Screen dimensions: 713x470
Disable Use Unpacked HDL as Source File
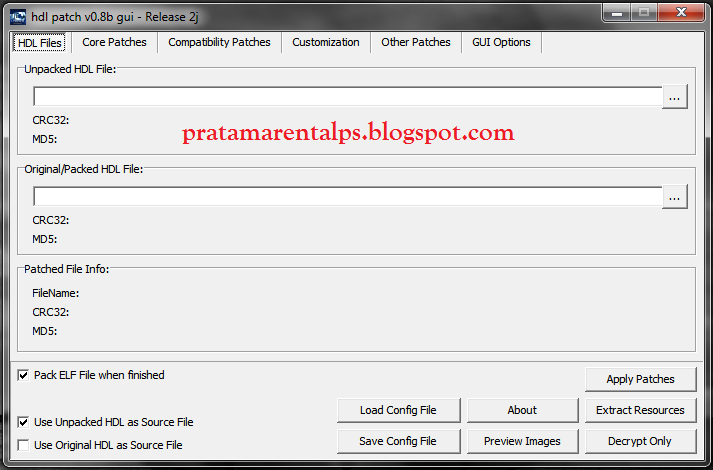[24, 423]
